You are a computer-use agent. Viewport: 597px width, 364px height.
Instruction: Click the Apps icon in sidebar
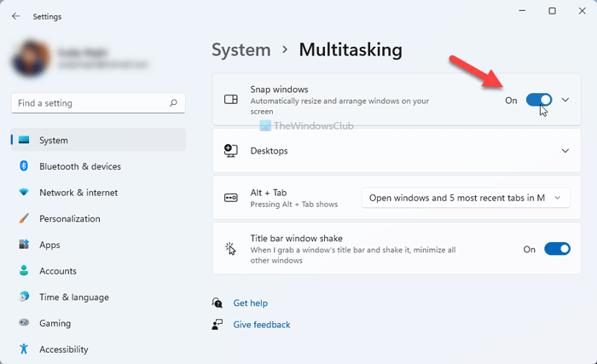[24, 245]
